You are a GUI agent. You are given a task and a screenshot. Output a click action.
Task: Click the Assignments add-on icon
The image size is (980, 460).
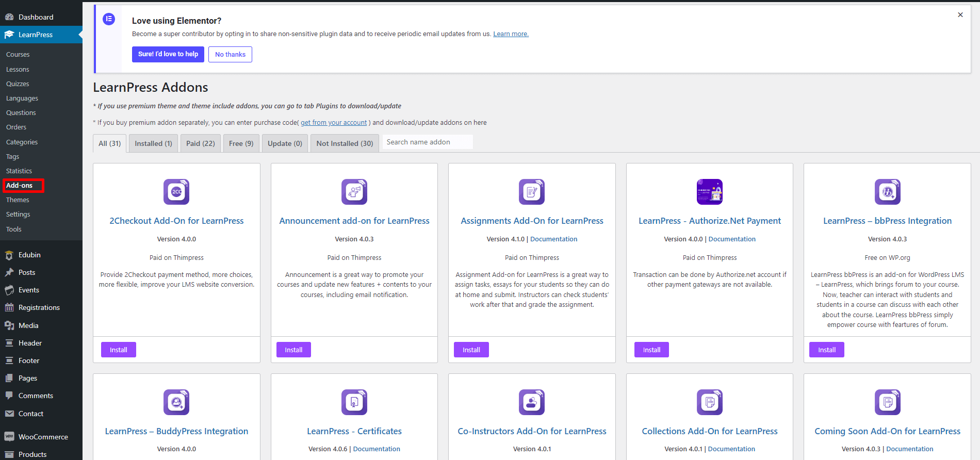pyautogui.click(x=531, y=192)
